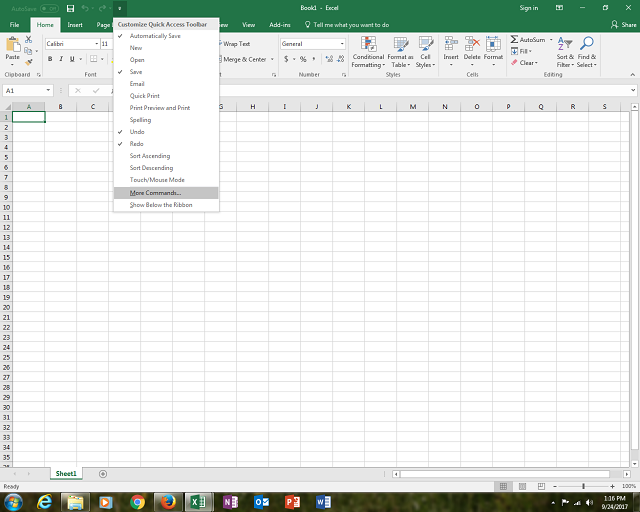
Task: Click Decrease Decimal icon
Action: [341, 59]
